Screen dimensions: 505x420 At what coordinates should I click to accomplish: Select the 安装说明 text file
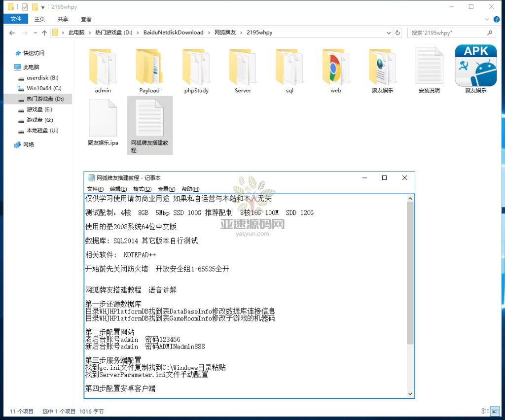pos(429,68)
